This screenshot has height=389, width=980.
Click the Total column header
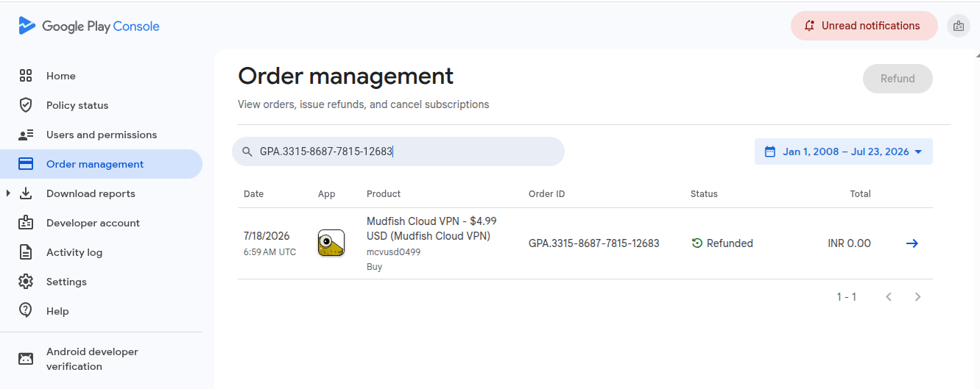(860, 194)
